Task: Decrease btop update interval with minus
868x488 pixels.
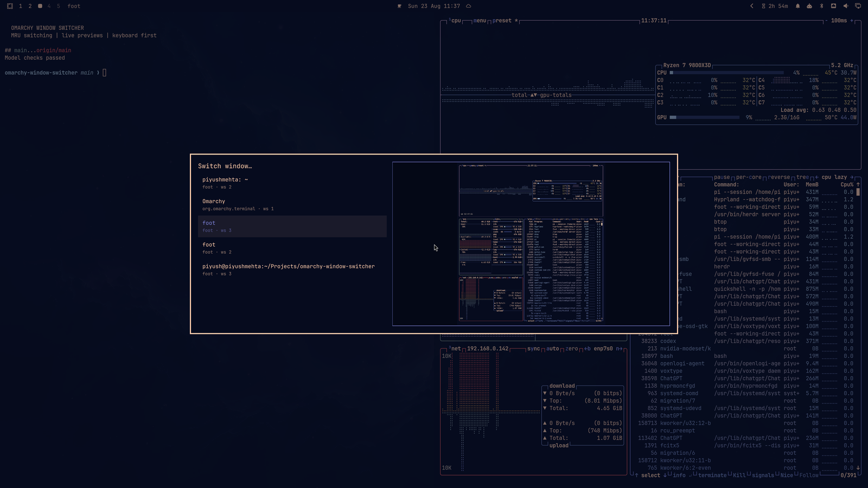Action: click(826, 21)
